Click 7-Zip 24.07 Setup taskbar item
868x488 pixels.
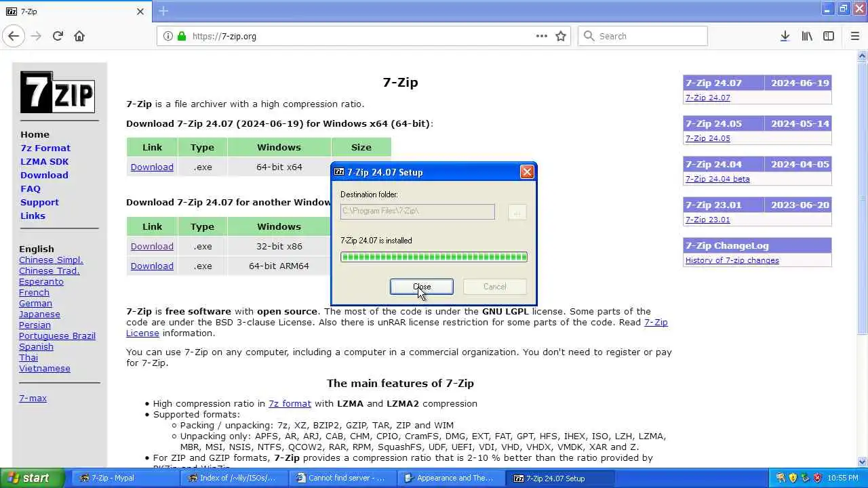(560, 478)
